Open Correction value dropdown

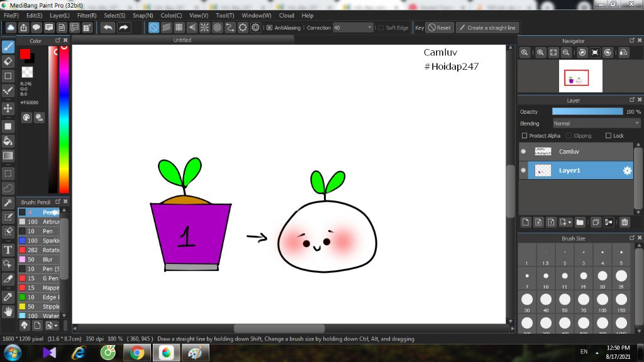click(x=353, y=28)
